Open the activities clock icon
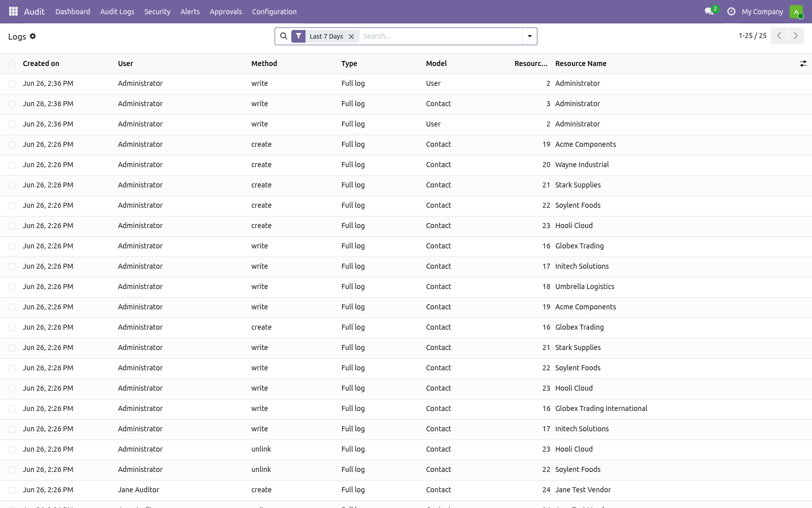Viewport: 812px width, 508px height. [731, 11]
